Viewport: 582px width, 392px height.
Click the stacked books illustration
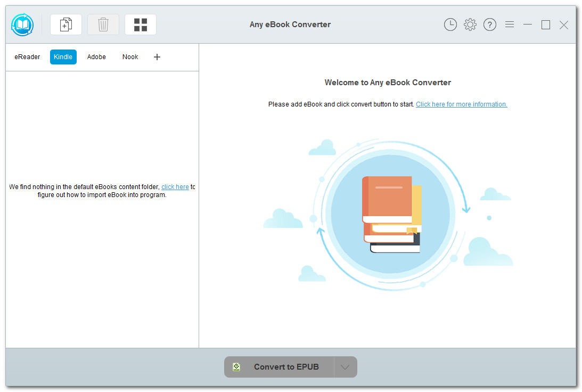point(391,215)
